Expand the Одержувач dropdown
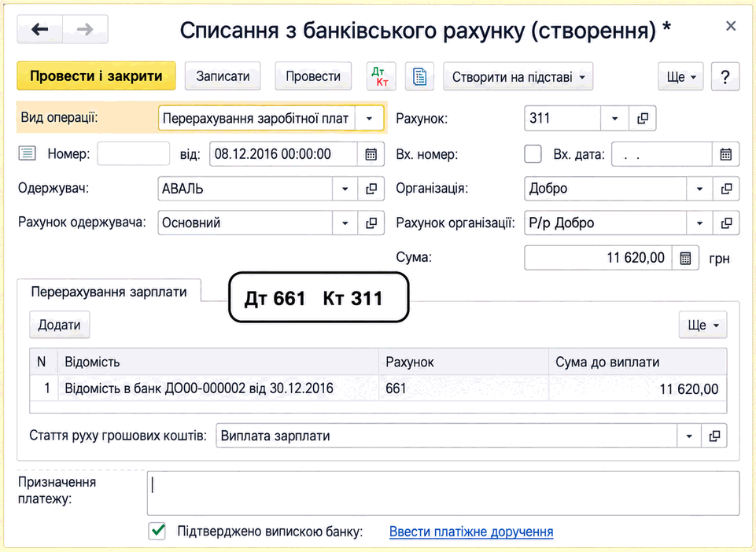The height and width of the screenshot is (552, 756). (x=345, y=189)
